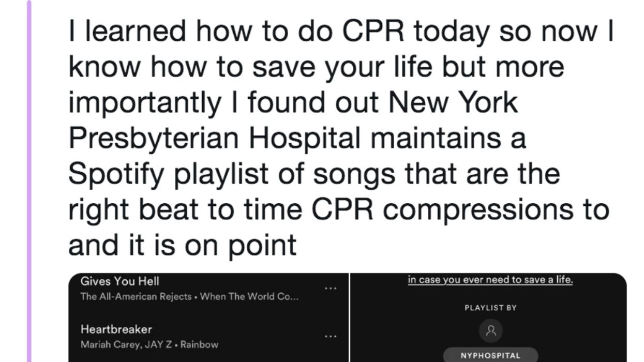Select the song "Gives You Hell"
Viewport: 644px width, 362px height.
pyautogui.click(x=119, y=282)
